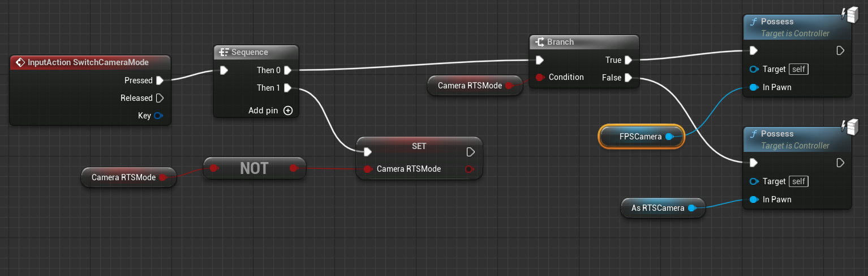Click the Branch True output pin
The width and height of the screenshot is (868, 276).
628,60
